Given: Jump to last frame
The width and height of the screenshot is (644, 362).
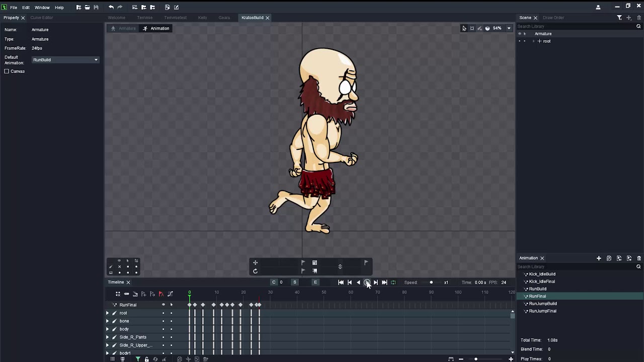Looking at the screenshot, I should pyautogui.click(x=384, y=283).
